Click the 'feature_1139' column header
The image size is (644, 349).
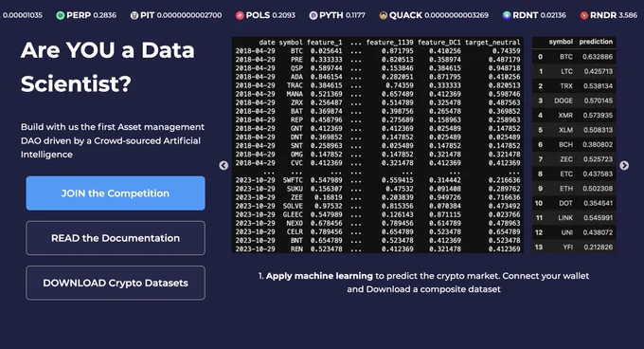(x=390, y=43)
